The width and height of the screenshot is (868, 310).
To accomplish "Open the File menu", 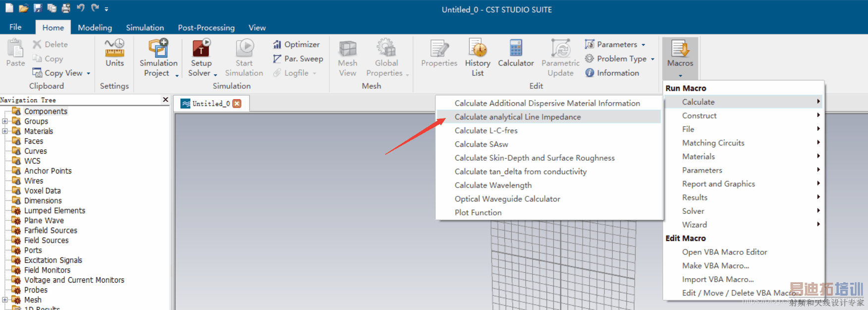I will pos(15,27).
